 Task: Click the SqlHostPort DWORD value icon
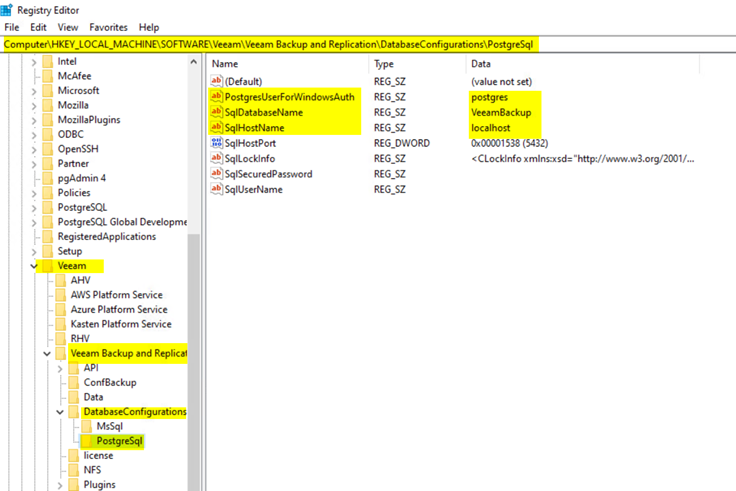pos(216,143)
